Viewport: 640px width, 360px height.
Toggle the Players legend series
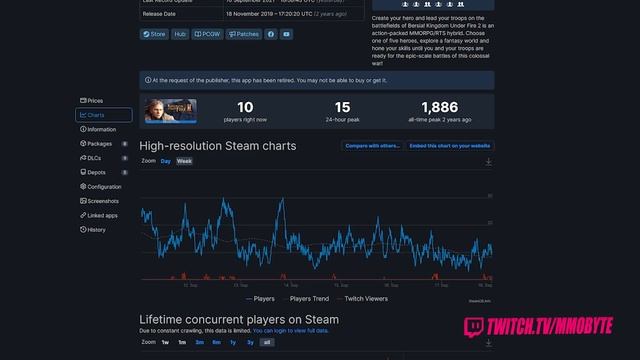(260, 299)
